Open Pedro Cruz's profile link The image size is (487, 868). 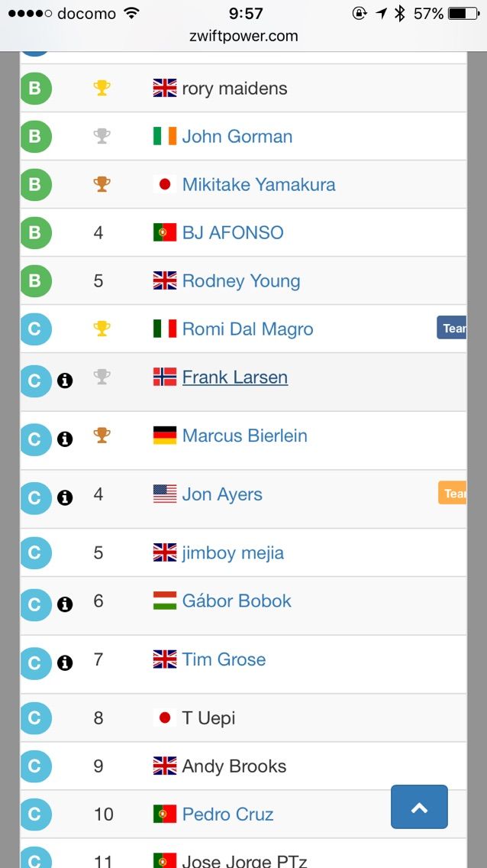point(227,815)
